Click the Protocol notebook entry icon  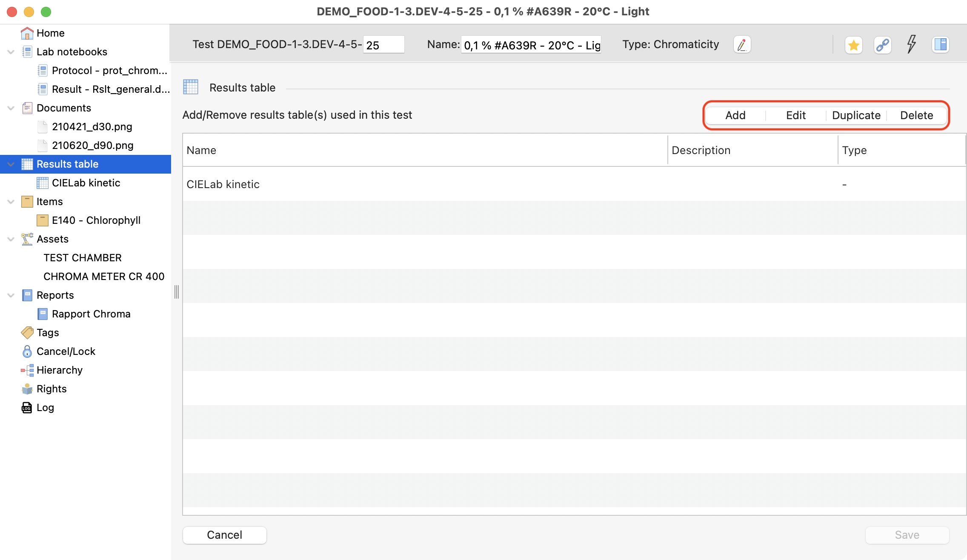pos(42,71)
